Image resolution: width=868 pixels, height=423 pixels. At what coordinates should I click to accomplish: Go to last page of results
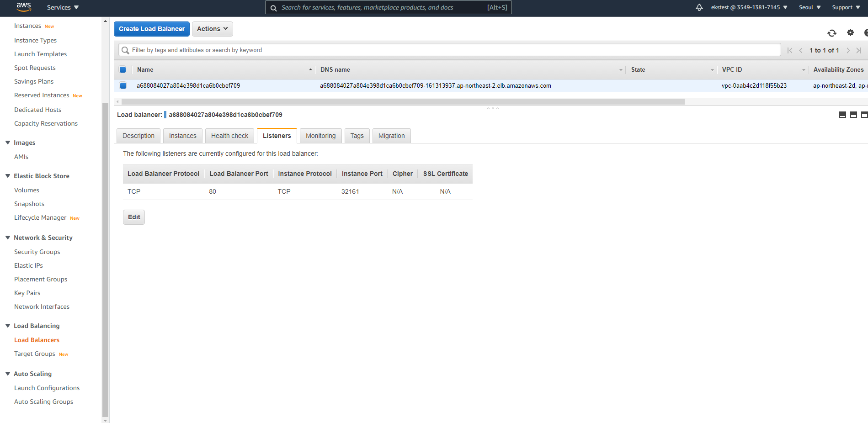tap(859, 50)
